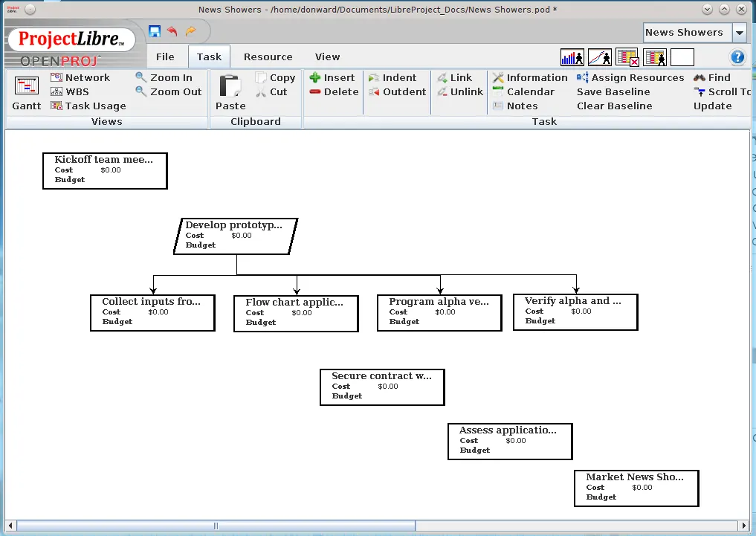
Task: Undo the last action with red arrow
Action: click(x=172, y=31)
